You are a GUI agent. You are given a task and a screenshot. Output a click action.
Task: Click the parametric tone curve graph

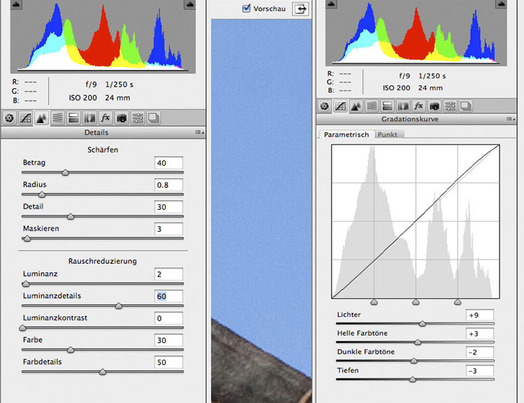[415, 222]
